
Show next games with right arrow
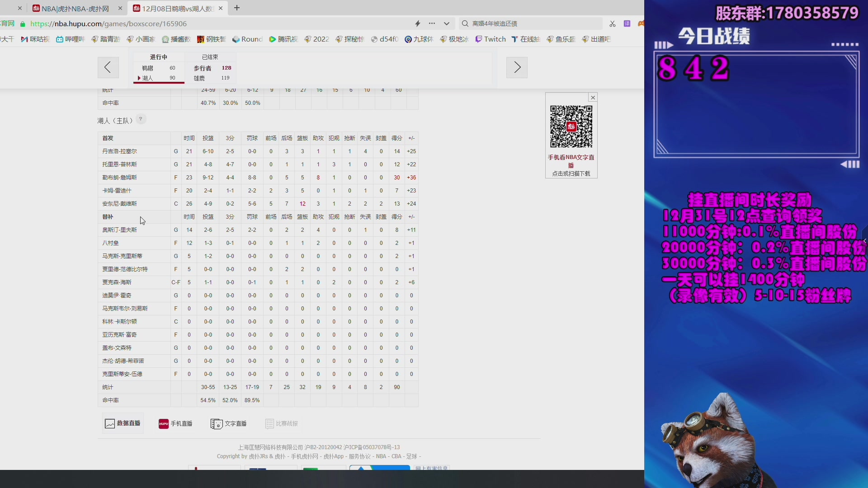(x=517, y=67)
